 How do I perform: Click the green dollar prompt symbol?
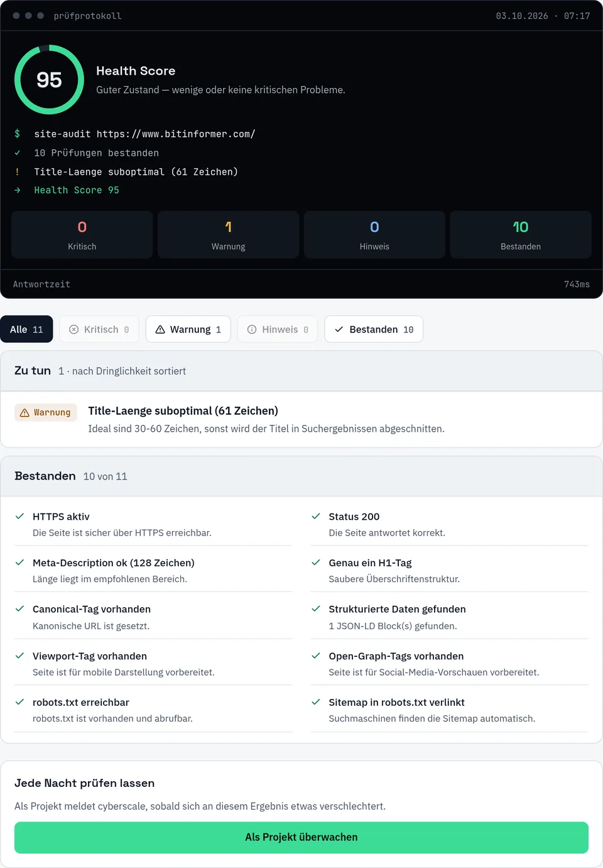(18, 134)
